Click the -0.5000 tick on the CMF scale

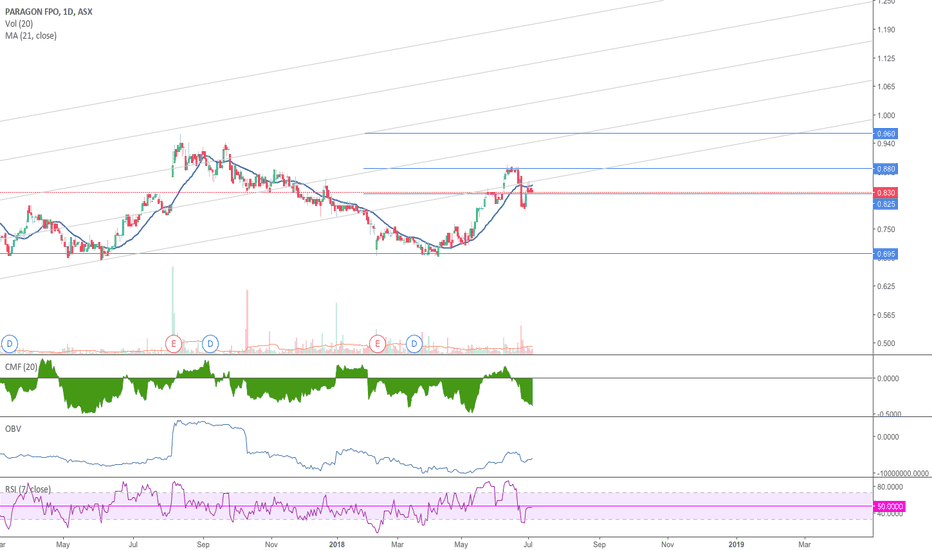coord(889,414)
